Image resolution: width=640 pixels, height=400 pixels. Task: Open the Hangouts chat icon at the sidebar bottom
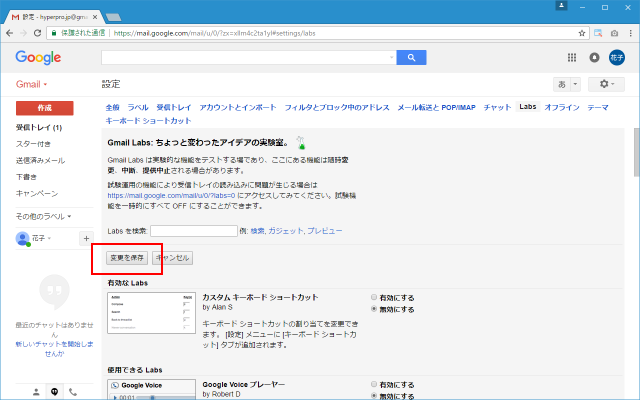click(54, 392)
